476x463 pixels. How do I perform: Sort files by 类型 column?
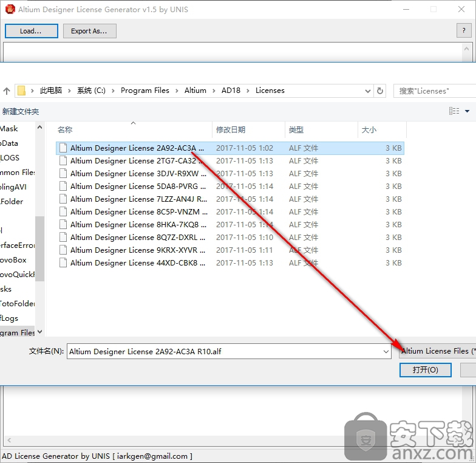click(x=296, y=130)
